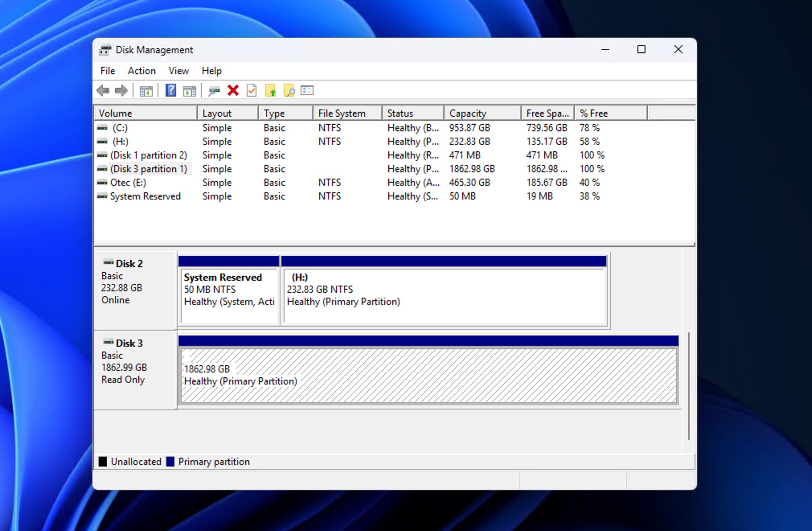Sort by the Capacity column header
812x531 pixels.
[x=482, y=113]
